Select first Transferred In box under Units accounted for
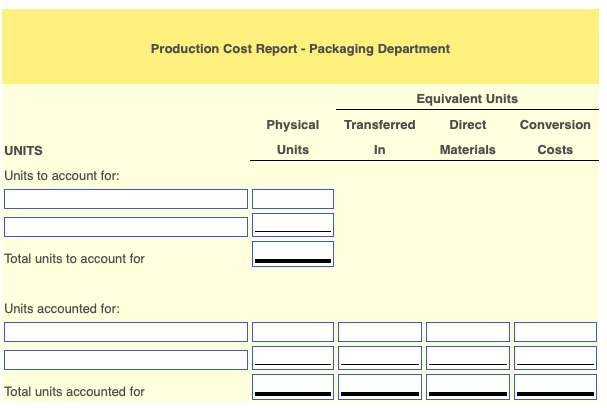607x408 pixels. coord(380,332)
